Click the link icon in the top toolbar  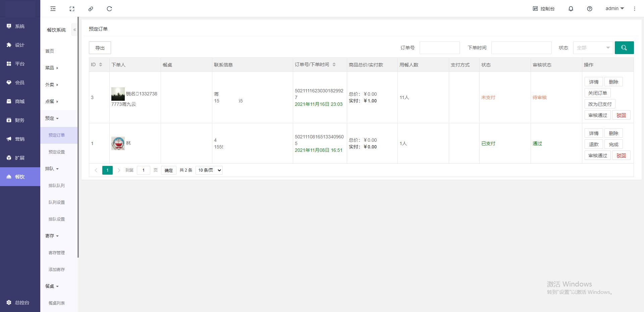click(91, 9)
